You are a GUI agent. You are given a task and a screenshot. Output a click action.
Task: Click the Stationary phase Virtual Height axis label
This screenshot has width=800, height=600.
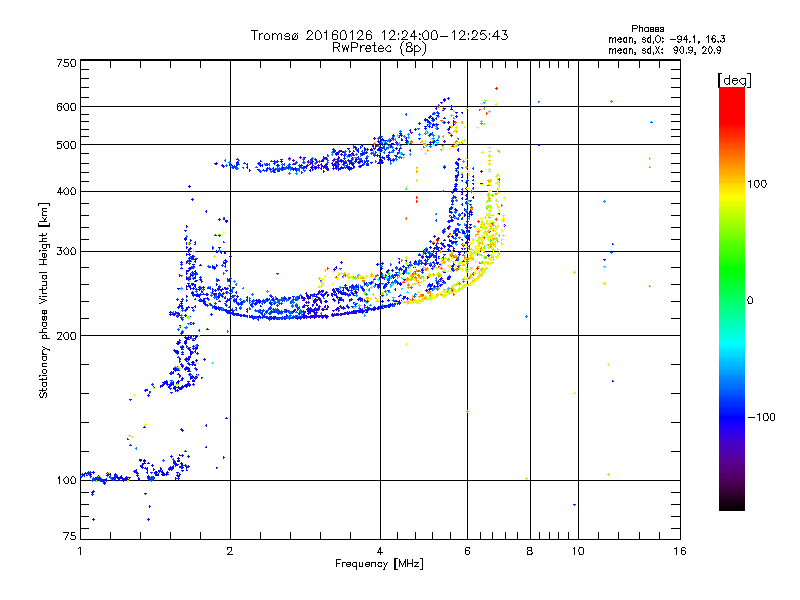[44, 302]
